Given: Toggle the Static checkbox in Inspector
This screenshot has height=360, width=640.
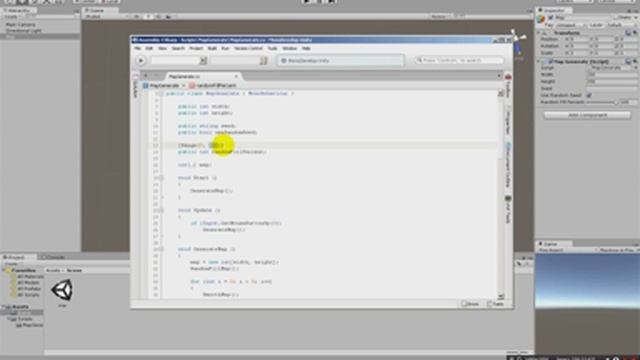Looking at the screenshot, I should click(x=617, y=18).
